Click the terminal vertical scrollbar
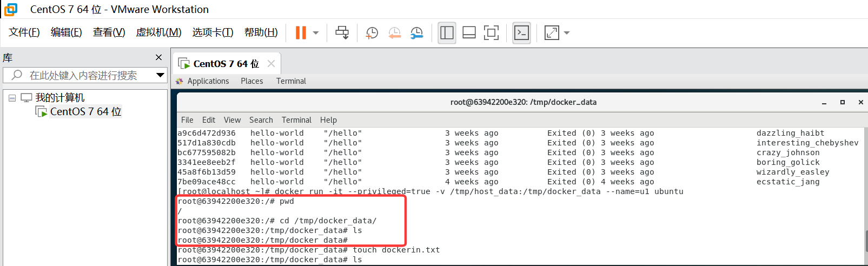The width and height of the screenshot is (868, 266). coord(865,240)
